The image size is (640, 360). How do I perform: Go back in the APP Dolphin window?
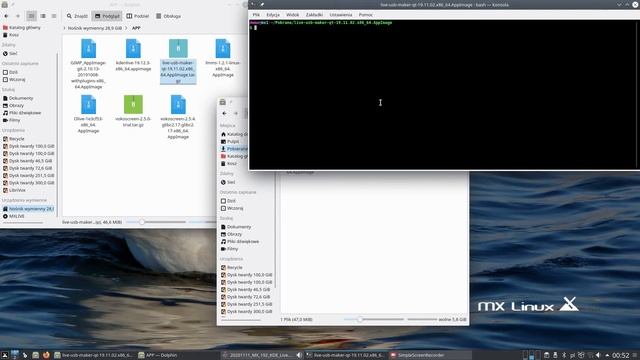(6, 16)
